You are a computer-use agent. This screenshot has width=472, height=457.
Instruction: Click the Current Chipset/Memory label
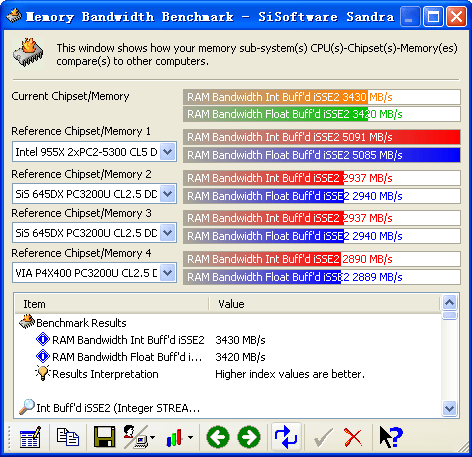70,96
